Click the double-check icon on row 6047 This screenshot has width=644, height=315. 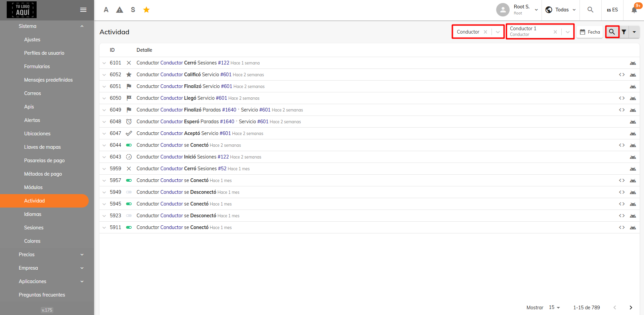129,133
